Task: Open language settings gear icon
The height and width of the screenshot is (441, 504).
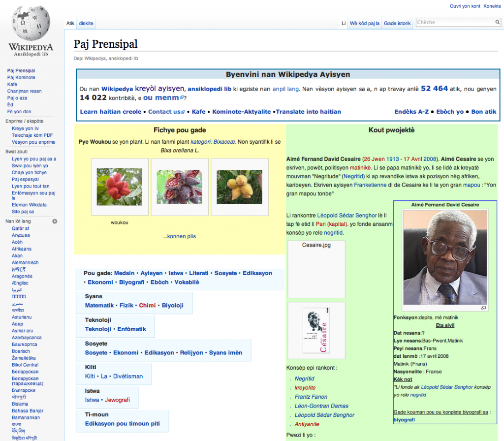Action: click(55, 221)
